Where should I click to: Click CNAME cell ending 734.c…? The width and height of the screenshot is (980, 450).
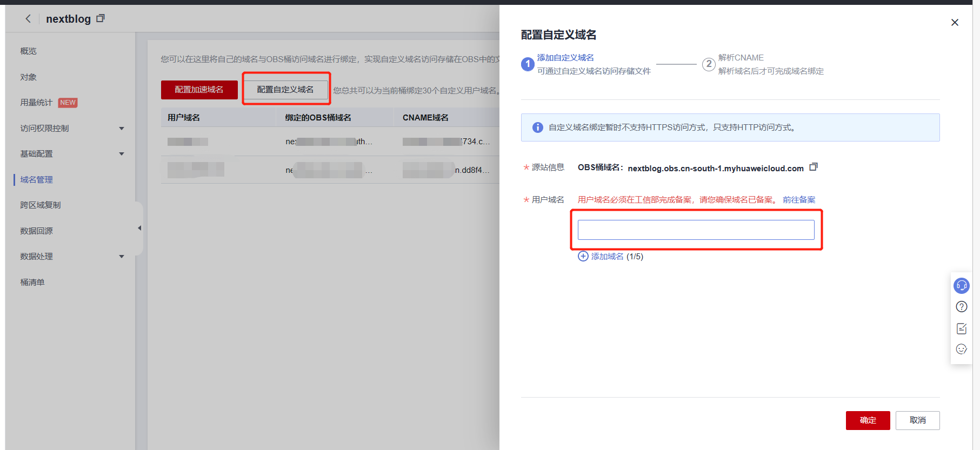446,142
